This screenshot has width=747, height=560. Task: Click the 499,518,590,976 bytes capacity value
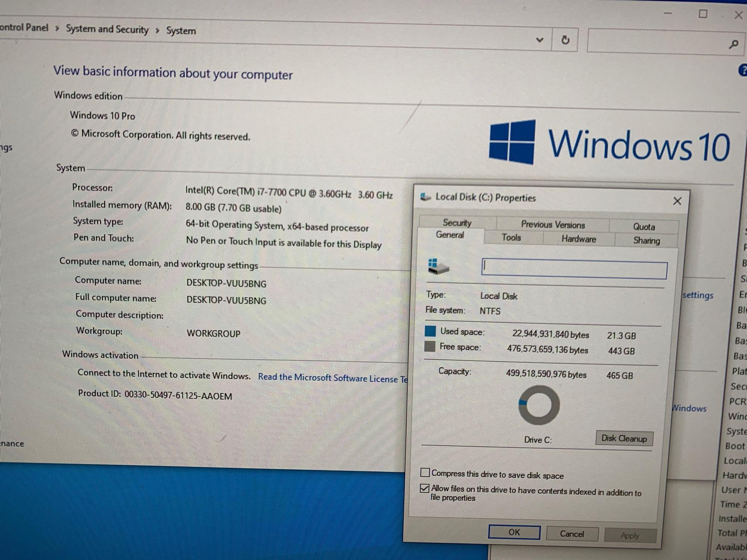point(546,374)
